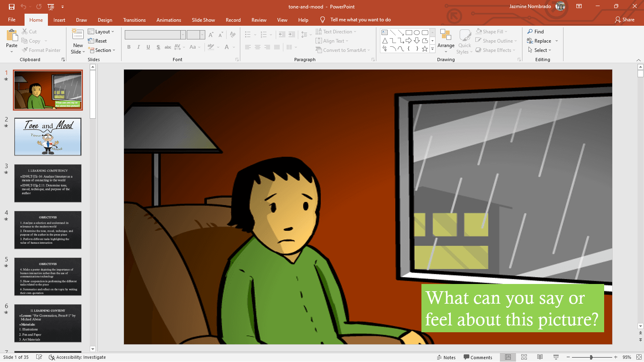Toggle italic formatting
Screen dimensions: 644x362
pos(138,47)
